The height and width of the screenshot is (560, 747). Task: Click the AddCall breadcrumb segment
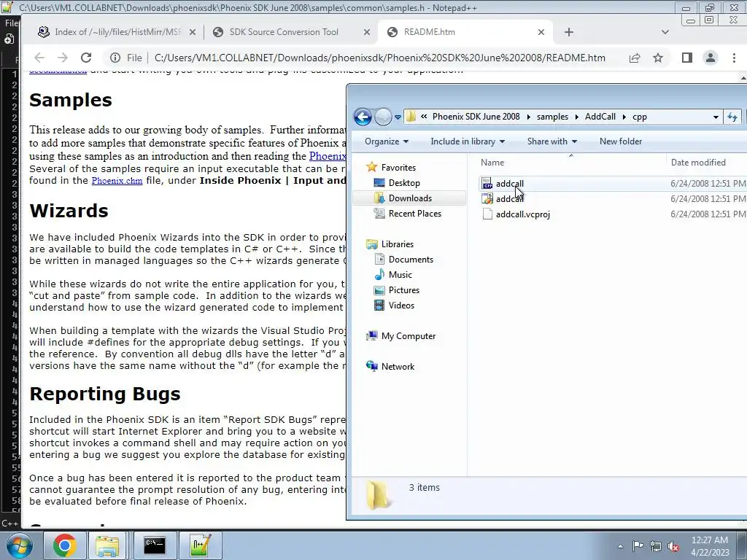click(x=600, y=117)
